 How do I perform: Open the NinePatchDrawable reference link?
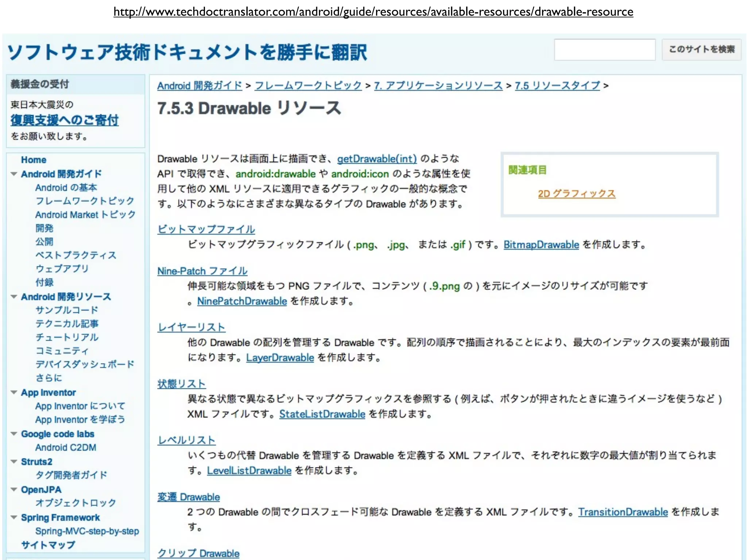click(x=242, y=301)
